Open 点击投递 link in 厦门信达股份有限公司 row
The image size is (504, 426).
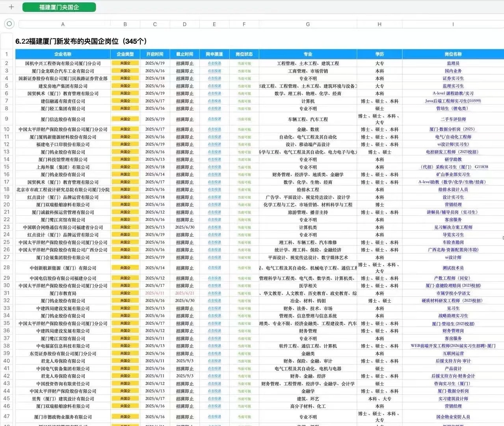214,119
